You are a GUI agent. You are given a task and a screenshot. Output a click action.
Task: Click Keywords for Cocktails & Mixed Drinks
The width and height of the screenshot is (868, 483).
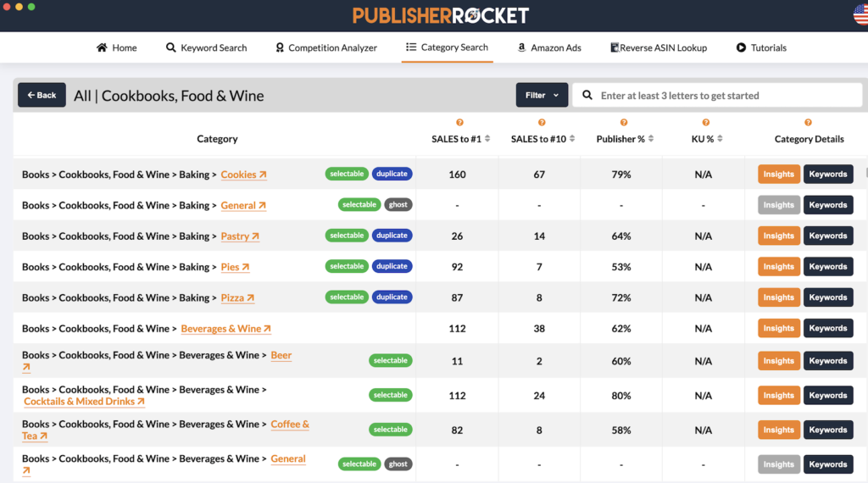(x=828, y=395)
